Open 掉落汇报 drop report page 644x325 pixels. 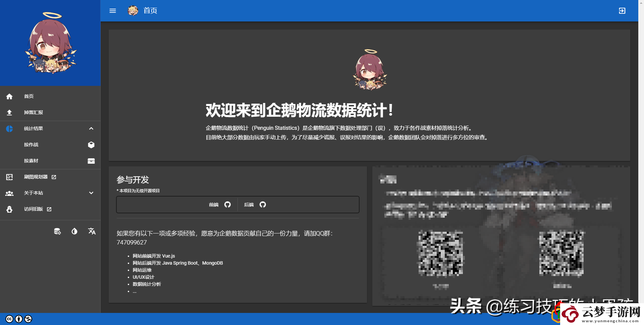(50, 112)
